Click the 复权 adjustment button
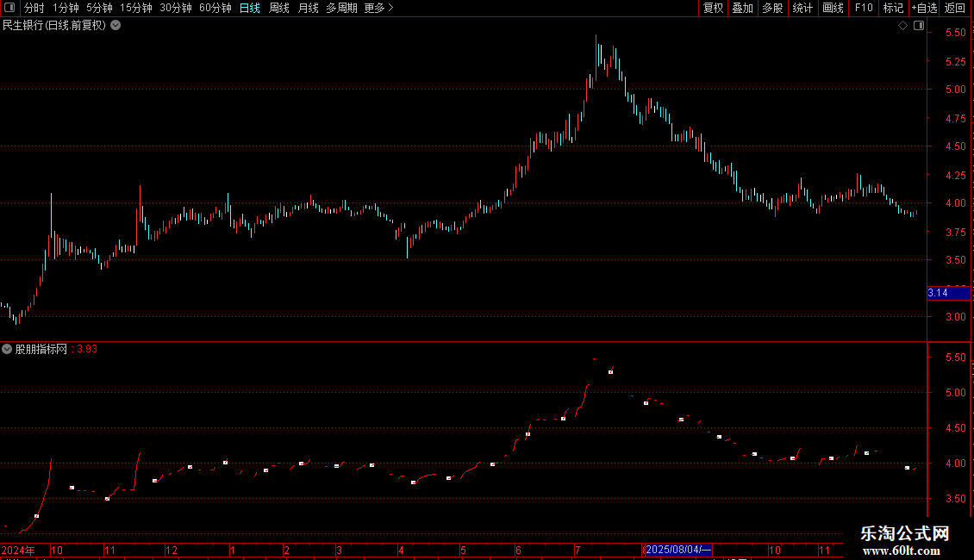 point(713,8)
